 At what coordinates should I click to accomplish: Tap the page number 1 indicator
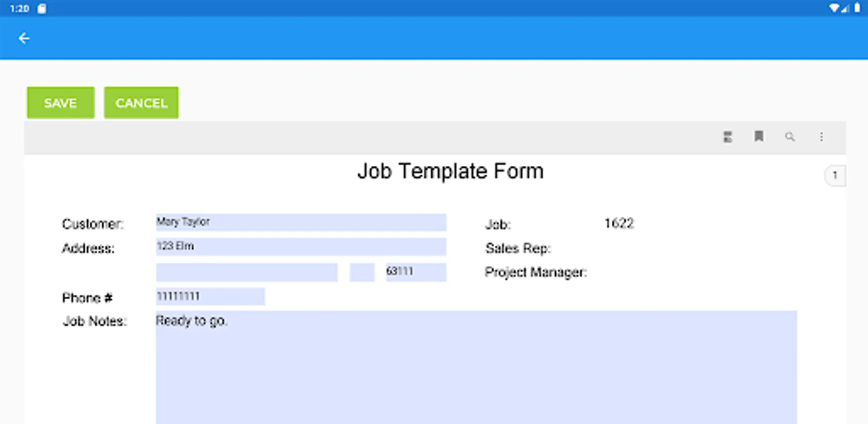pyautogui.click(x=835, y=175)
